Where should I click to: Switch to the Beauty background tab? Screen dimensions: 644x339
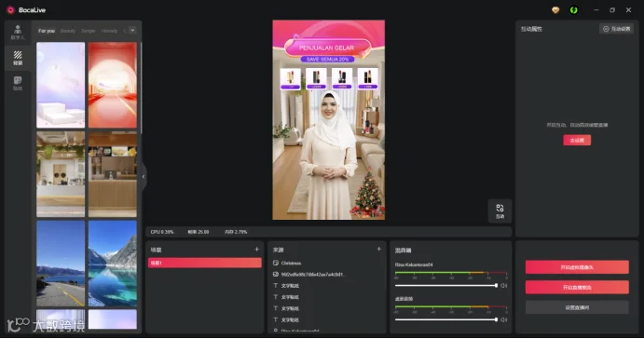tap(68, 31)
